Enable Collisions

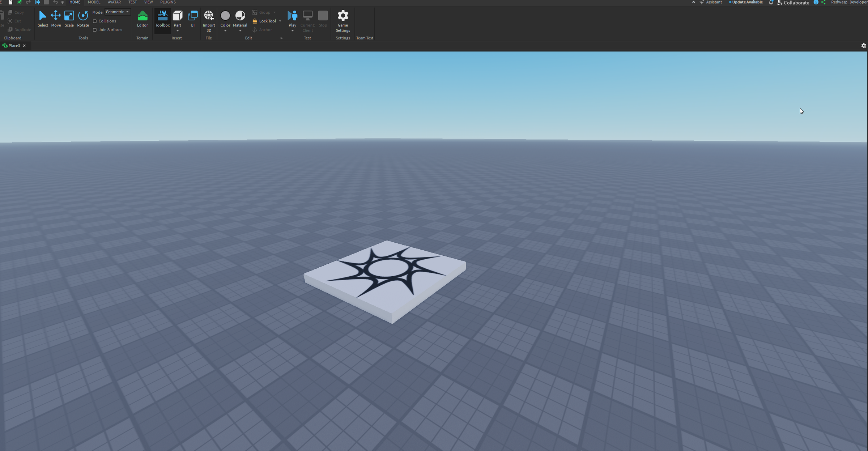pos(95,21)
